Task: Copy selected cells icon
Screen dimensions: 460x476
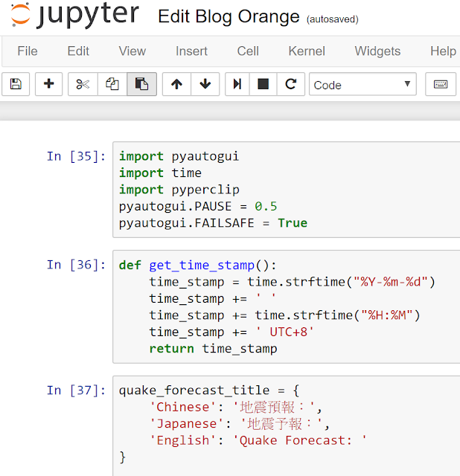Action: point(112,84)
